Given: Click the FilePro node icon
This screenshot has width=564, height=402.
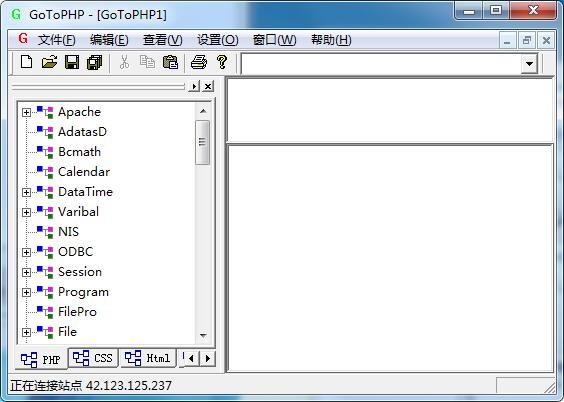Looking at the screenshot, I should (x=45, y=312).
